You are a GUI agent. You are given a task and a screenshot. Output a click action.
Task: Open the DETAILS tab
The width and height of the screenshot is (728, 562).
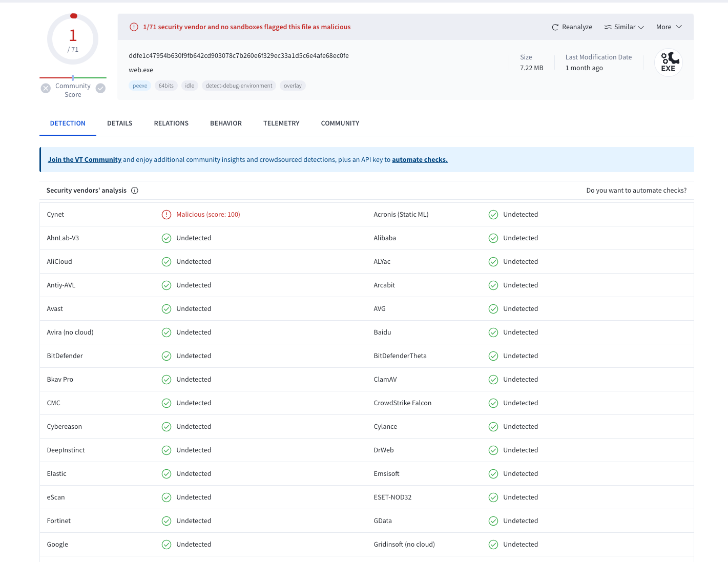120,123
